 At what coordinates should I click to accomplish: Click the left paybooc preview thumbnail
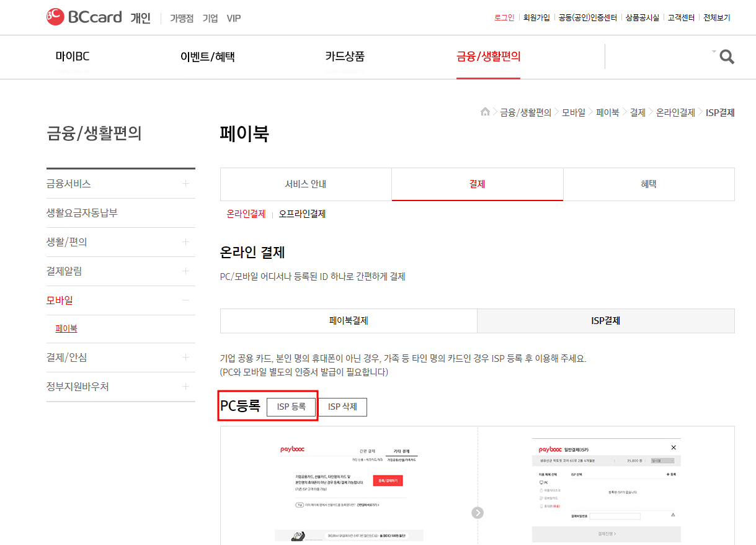pyautogui.click(x=349, y=492)
